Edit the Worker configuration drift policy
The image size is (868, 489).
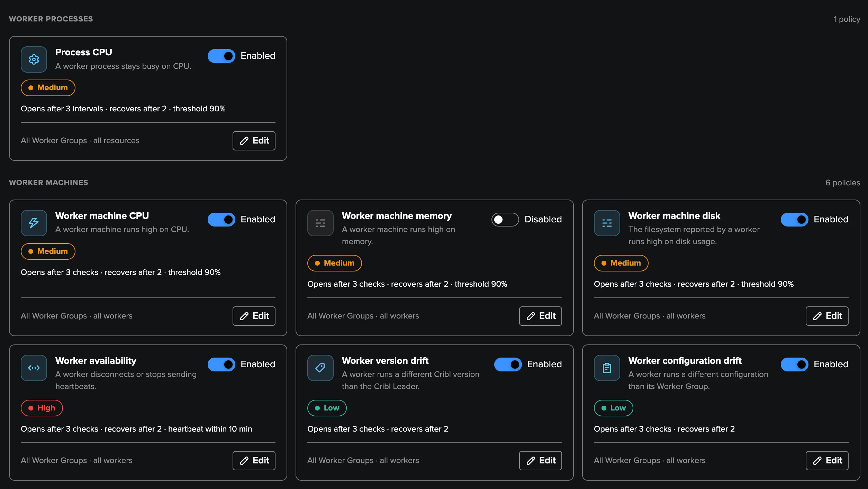[x=827, y=461]
